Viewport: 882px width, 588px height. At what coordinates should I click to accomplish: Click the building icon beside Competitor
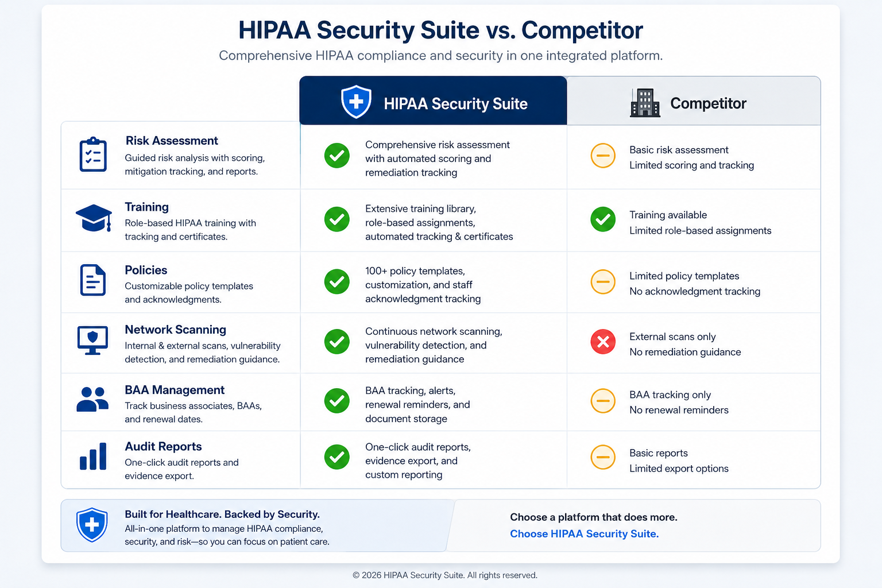(x=645, y=103)
